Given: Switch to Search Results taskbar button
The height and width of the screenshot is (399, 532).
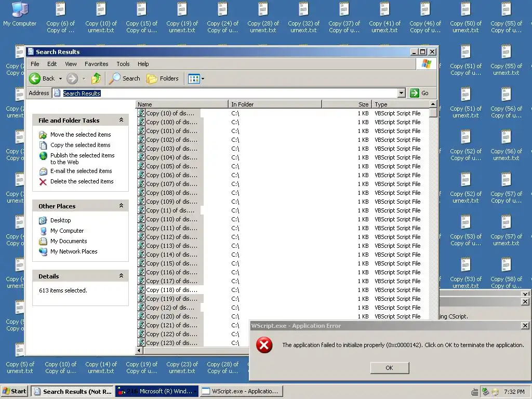Looking at the screenshot, I should tap(72, 391).
